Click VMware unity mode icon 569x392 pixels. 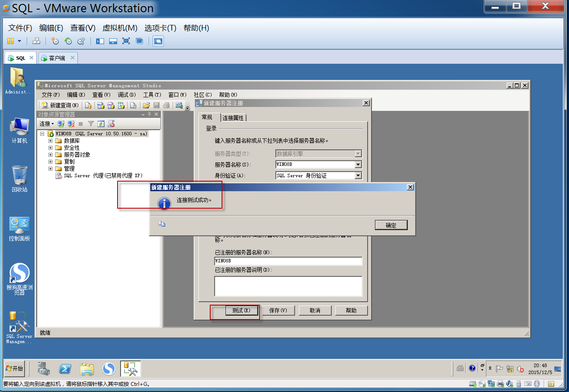pyautogui.click(x=139, y=41)
